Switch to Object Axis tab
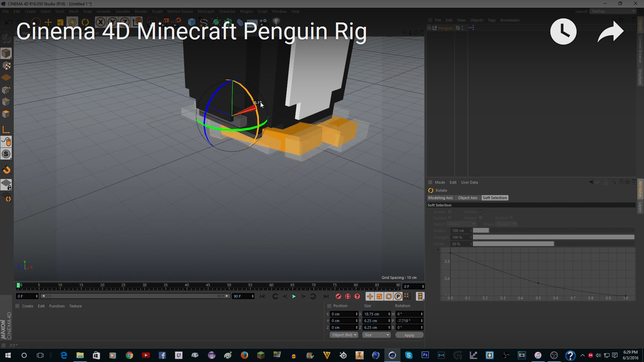 [468, 198]
